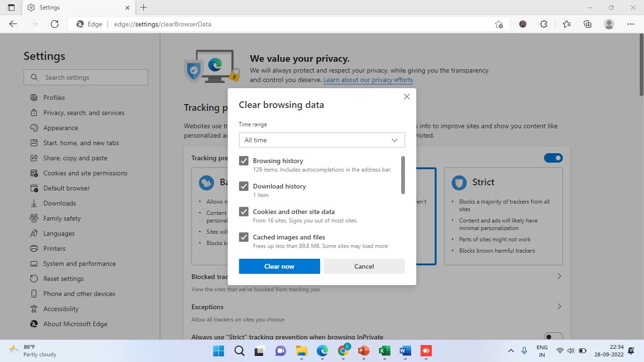Viewport: 644px width, 362px height.
Task: Click the vertical tabs icon in title bar
Action: click(11, 8)
